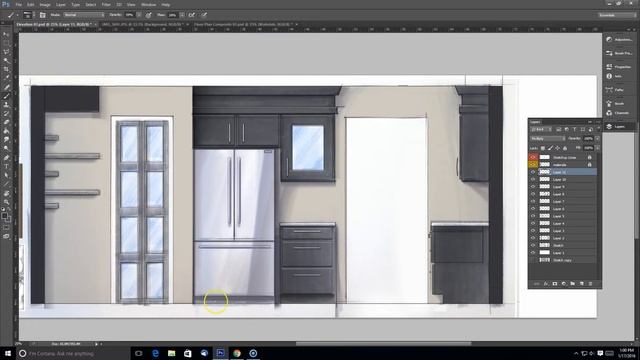Click the foreground color swatch
Viewport: 640px width, 360px height.
4,216
